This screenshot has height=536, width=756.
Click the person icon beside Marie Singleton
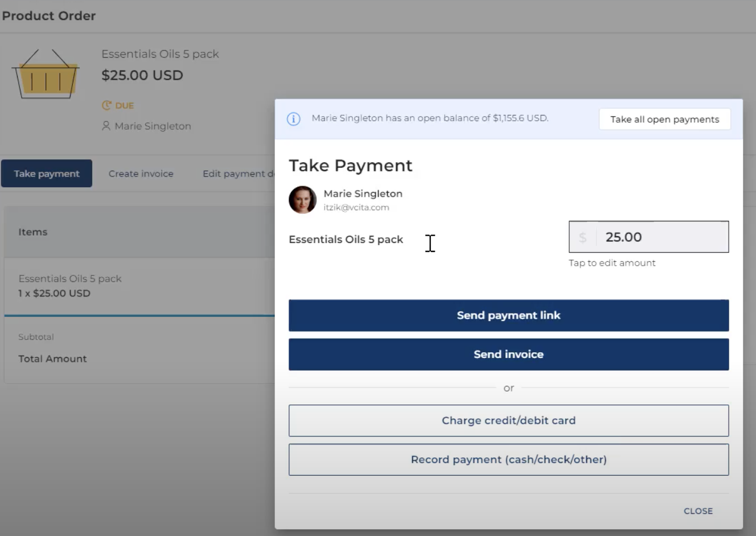point(106,126)
